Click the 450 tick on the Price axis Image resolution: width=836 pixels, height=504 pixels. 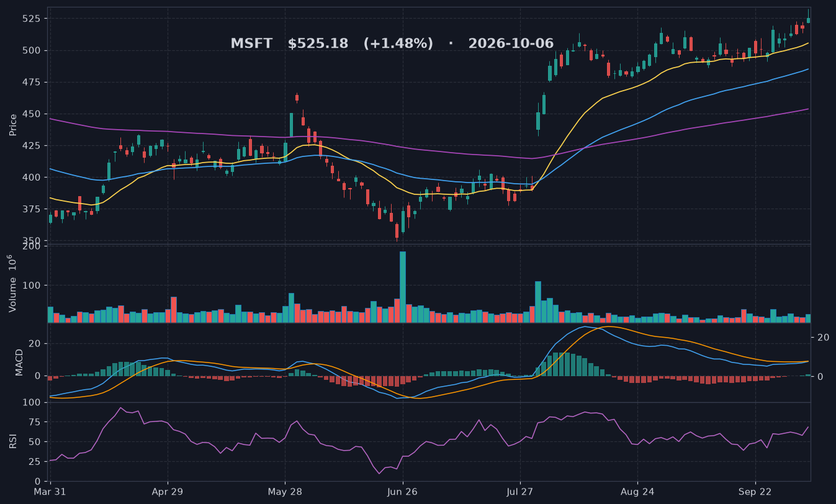pos(31,114)
